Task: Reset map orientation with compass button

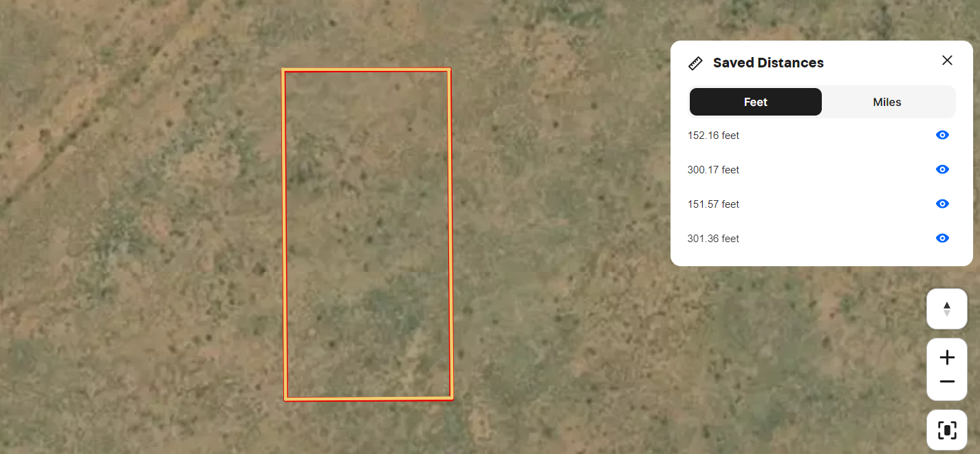Action: (x=947, y=309)
